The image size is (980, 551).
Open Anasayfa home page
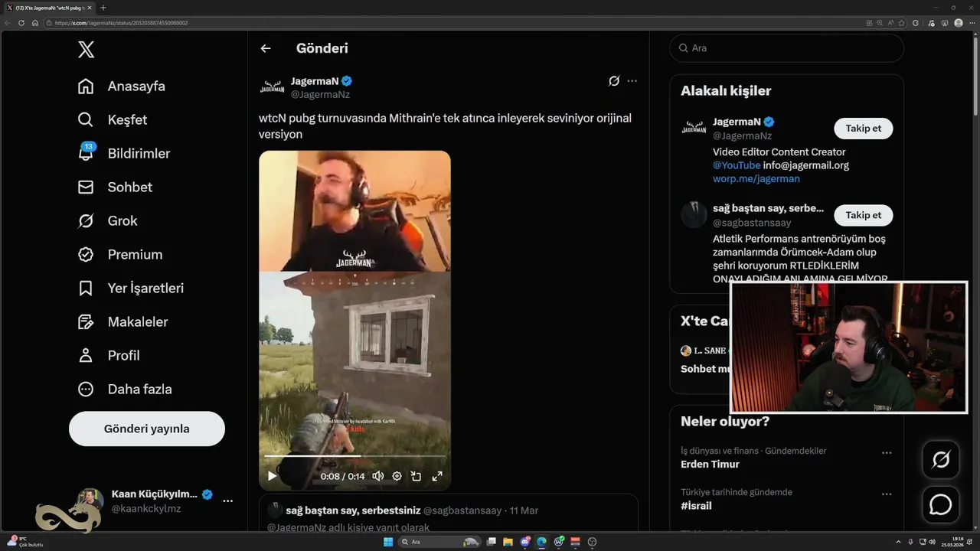[122, 86]
